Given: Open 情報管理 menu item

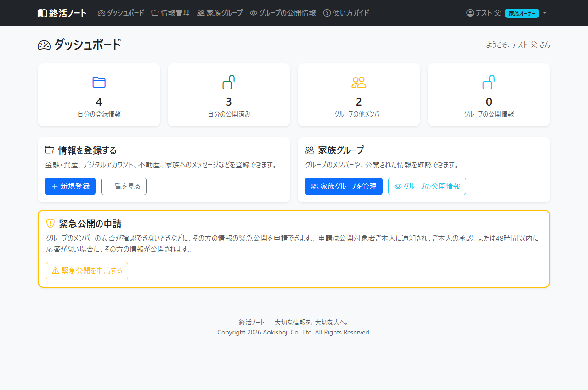Looking at the screenshot, I should pos(170,13).
